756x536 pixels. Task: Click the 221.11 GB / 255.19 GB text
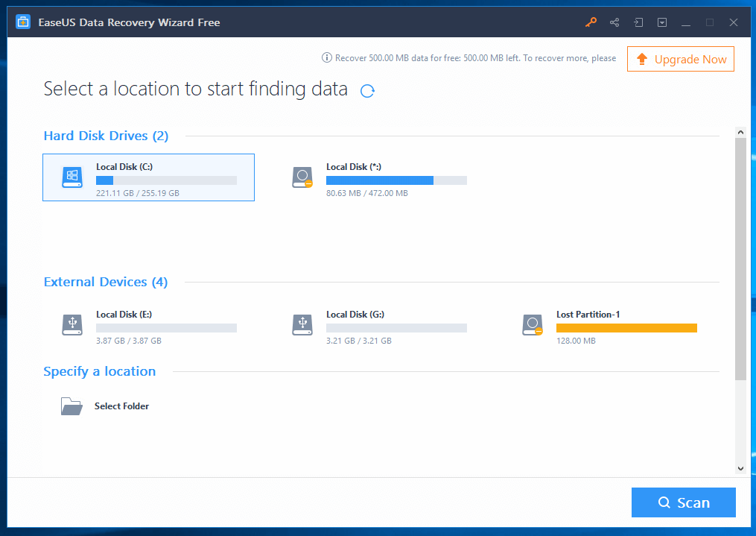tap(137, 193)
